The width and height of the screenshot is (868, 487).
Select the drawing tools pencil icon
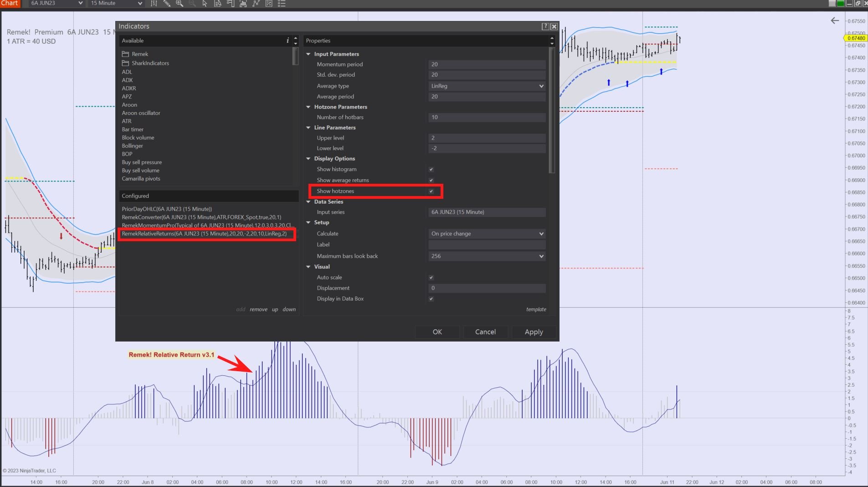(x=167, y=3)
